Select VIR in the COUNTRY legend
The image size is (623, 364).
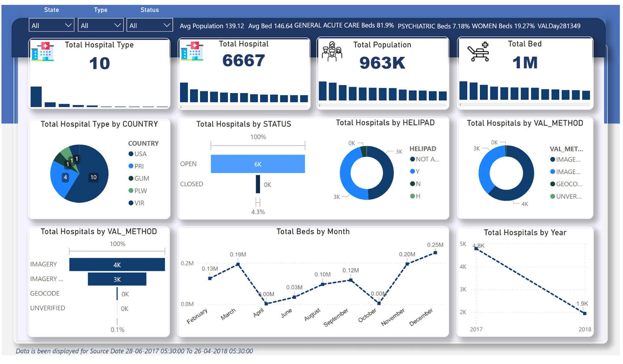point(137,203)
